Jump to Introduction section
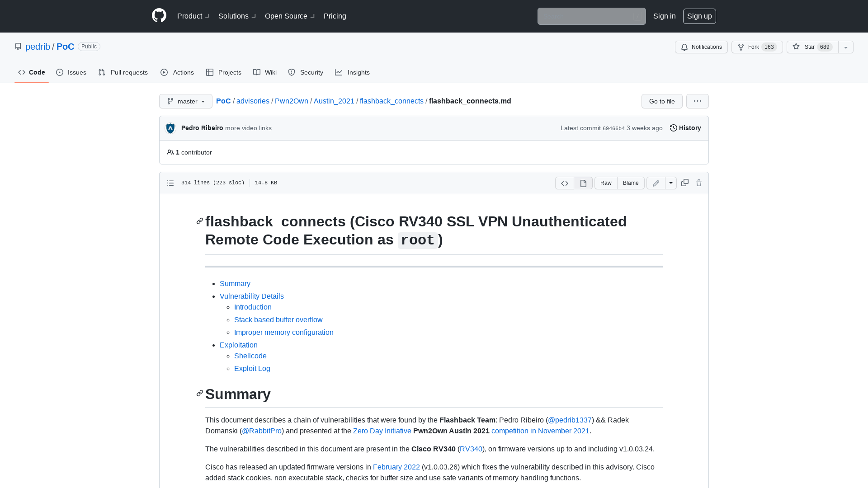 (253, 307)
